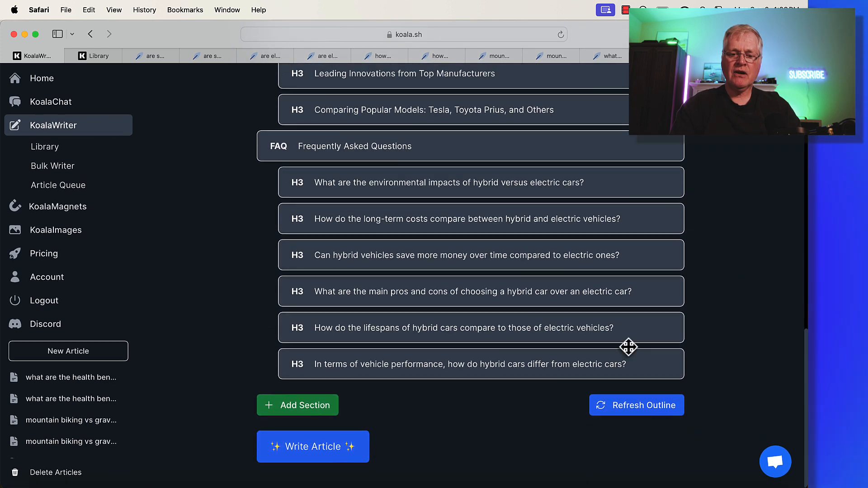Screen dimensions: 868x488
Task: Click the Account sidebar icon
Action: [x=15, y=277]
